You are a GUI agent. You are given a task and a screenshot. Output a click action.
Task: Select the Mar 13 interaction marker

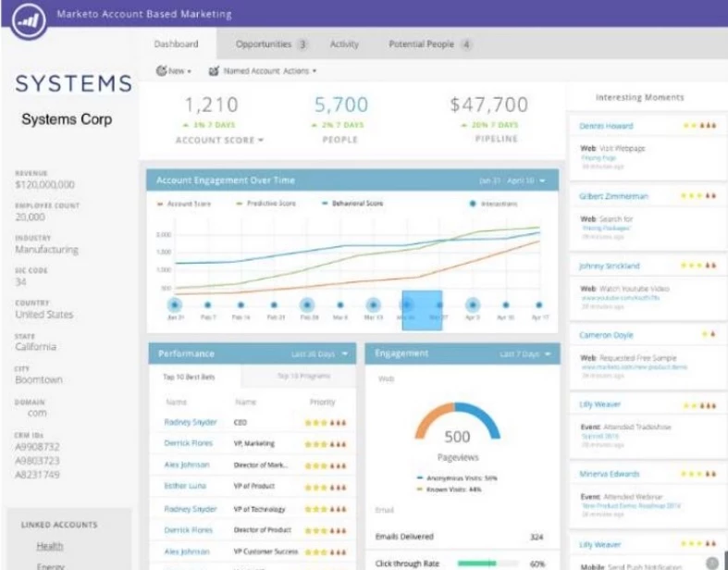374,305
